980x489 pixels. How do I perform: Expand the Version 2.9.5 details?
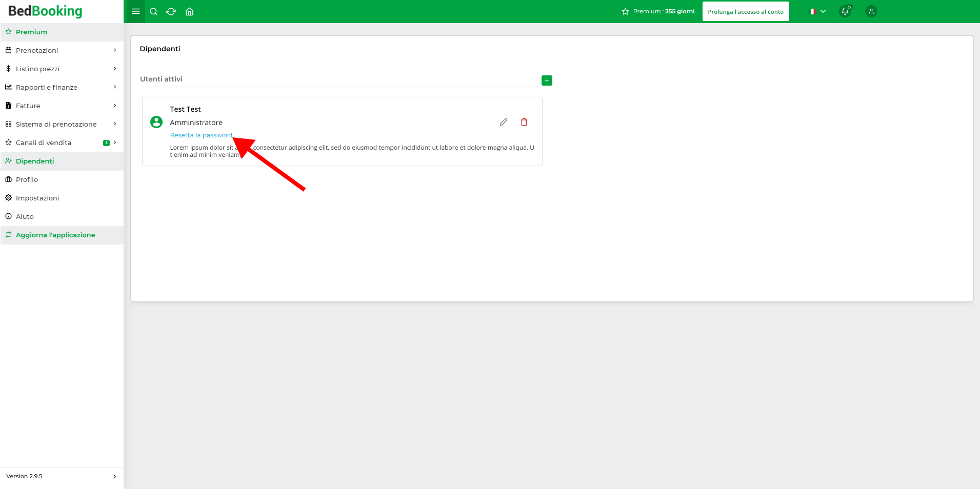(x=62, y=476)
